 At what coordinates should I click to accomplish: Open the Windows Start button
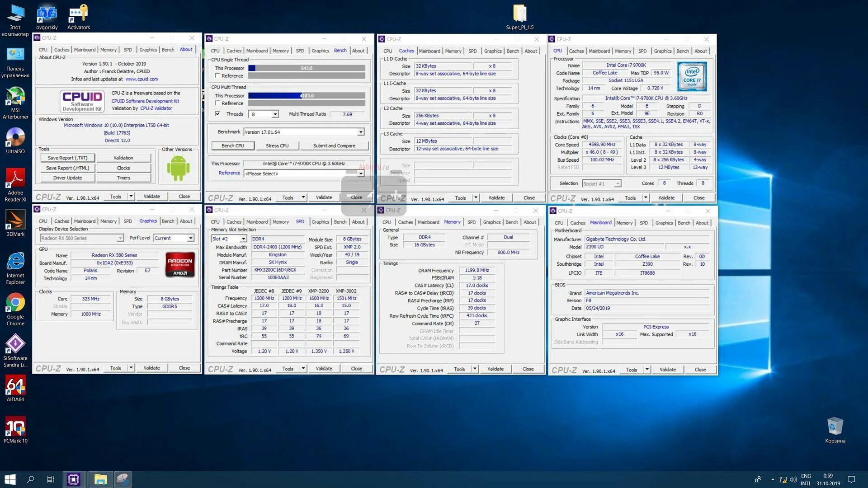[x=10, y=479]
